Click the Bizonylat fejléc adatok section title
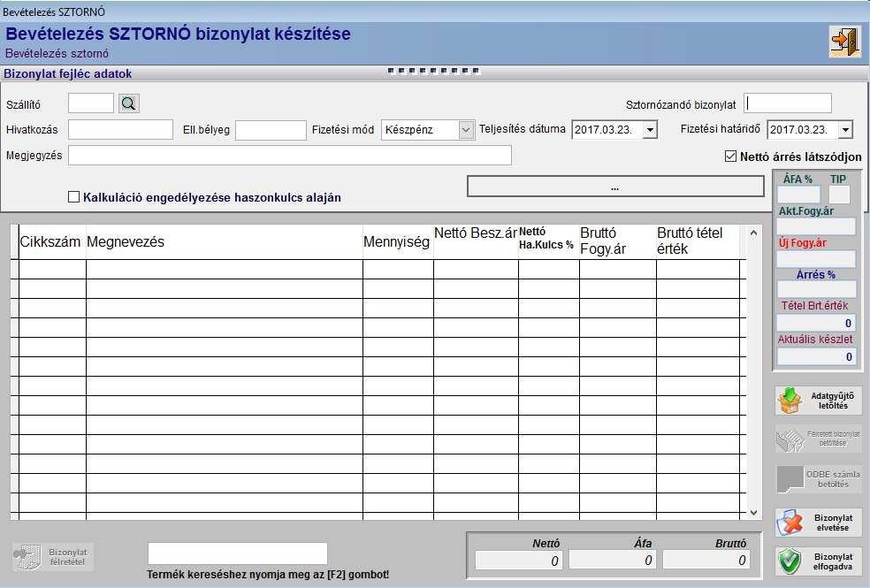Screen dimensions: 870x588 (x=68, y=73)
